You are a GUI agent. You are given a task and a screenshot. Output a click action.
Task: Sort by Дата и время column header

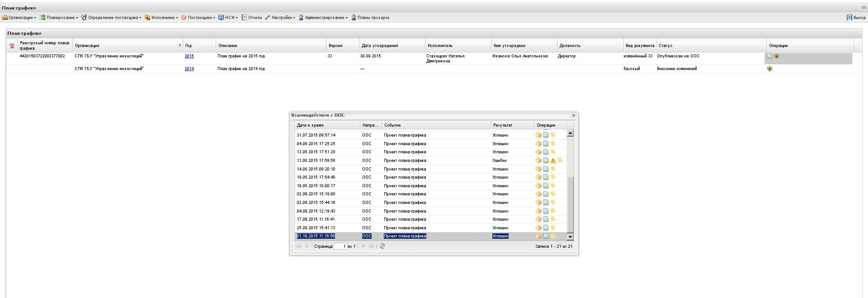pos(327,125)
